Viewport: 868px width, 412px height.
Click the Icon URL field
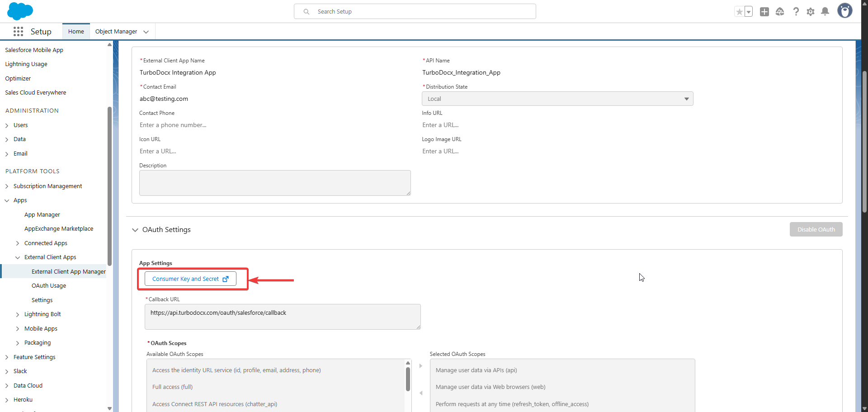(274, 152)
